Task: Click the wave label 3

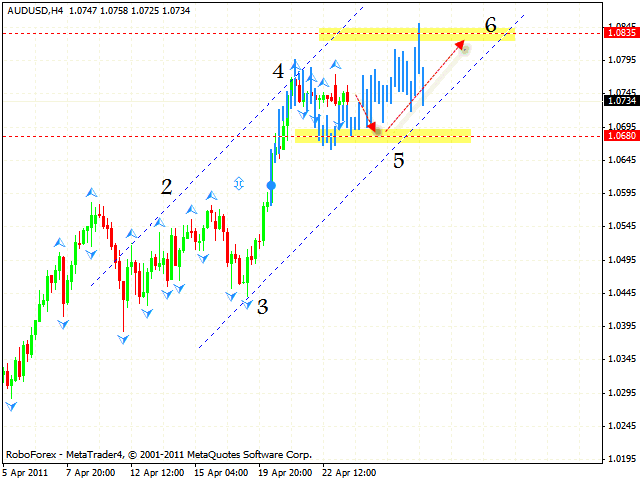Action: [262, 307]
